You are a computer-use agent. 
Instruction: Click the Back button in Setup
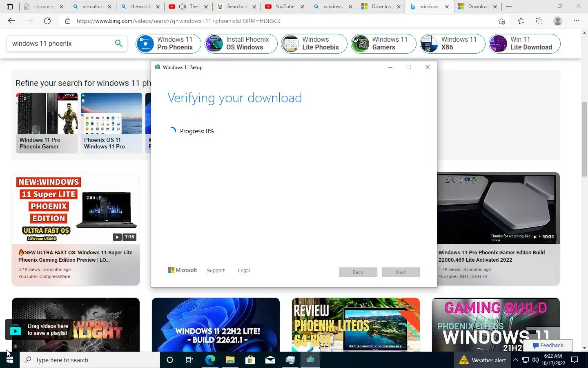point(358,272)
